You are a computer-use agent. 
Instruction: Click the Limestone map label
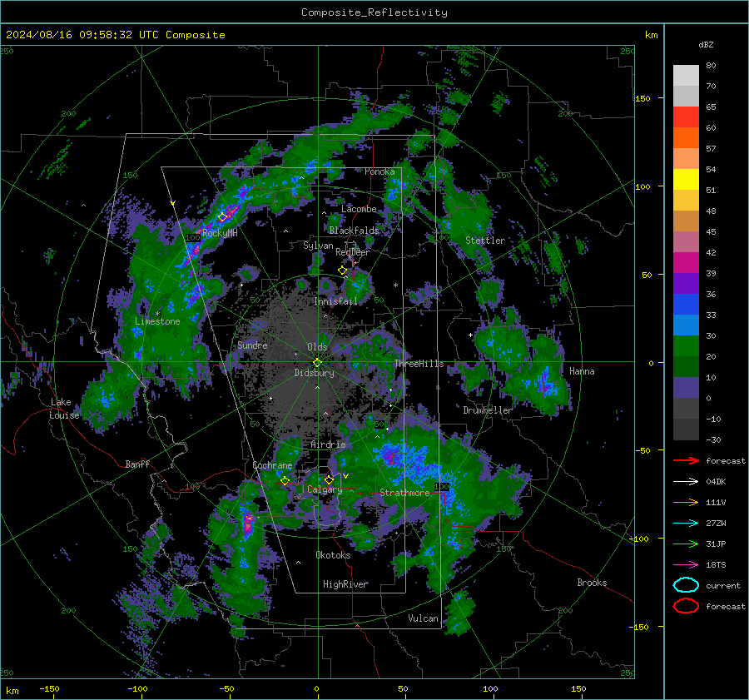point(157,321)
